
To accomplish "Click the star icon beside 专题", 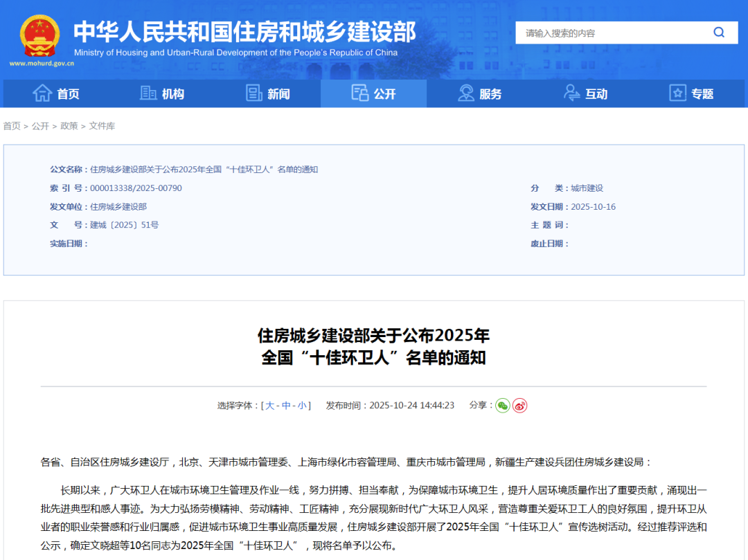I will pos(677,93).
